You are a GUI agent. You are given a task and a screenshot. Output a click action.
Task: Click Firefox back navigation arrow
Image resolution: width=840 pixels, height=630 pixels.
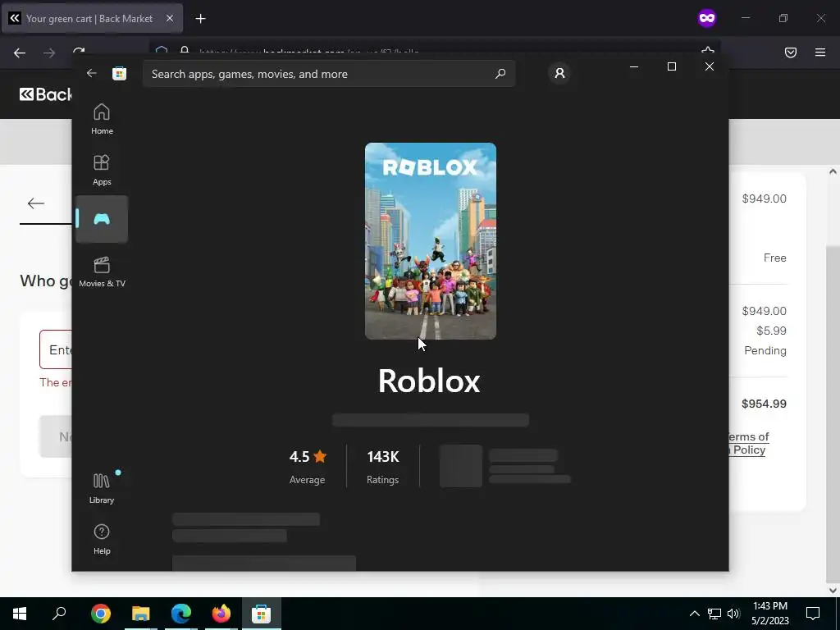(x=20, y=52)
